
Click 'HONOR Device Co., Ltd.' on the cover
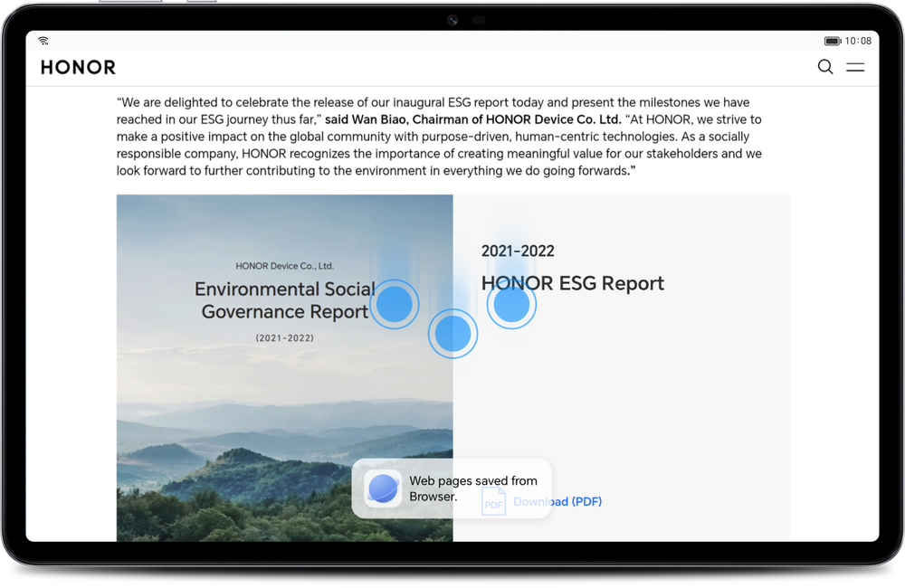click(x=284, y=266)
